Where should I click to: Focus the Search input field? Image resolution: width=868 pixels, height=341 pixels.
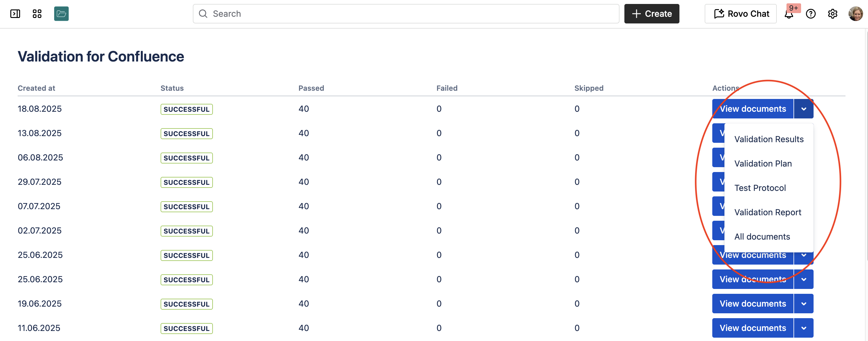pyautogui.click(x=406, y=14)
